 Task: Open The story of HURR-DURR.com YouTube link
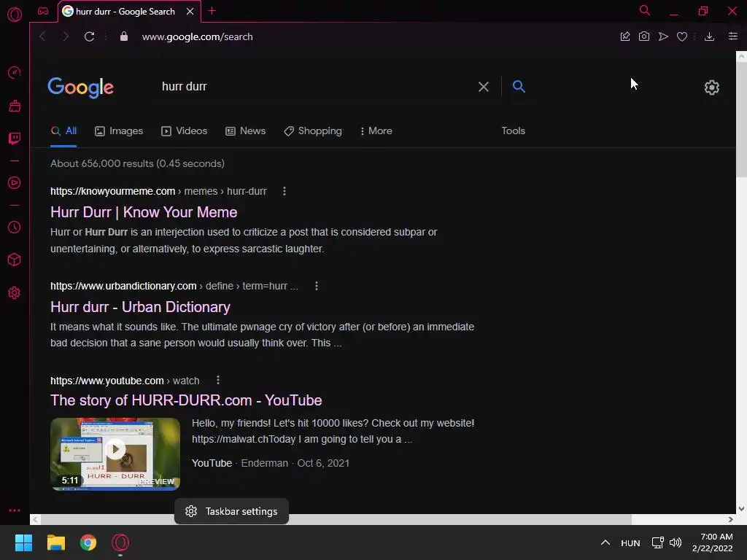[x=186, y=400]
